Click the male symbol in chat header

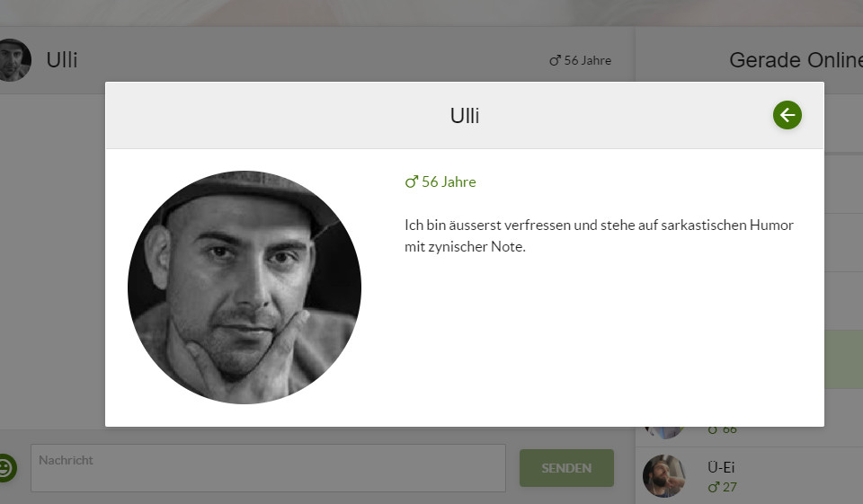(x=555, y=60)
